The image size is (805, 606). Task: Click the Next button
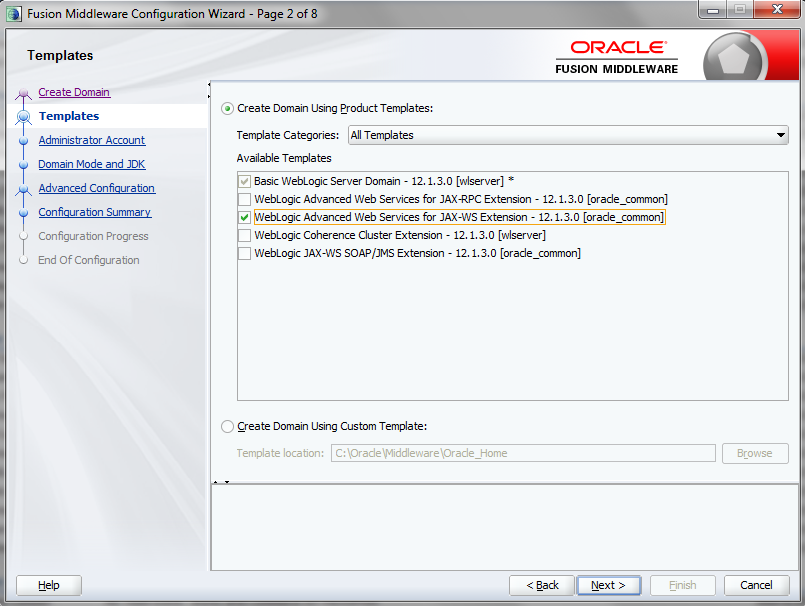pos(608,585)
